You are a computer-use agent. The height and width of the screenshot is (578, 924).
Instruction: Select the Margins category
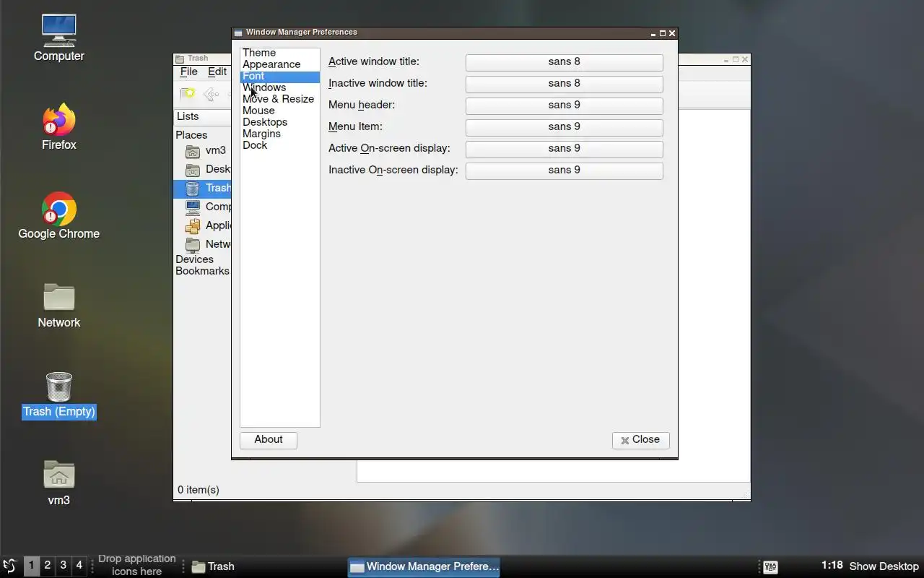280,134
